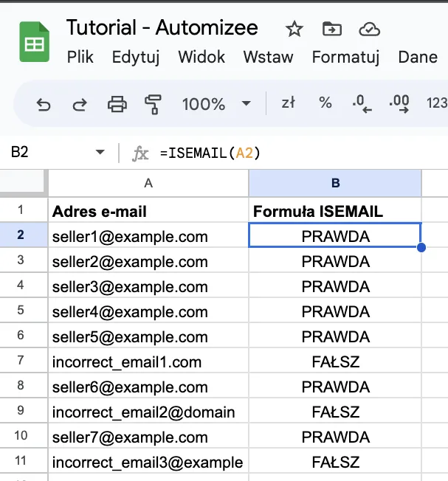Open the Dane menu
Image resolution: width=448 pixels, height=481 pixels.
point(418,57)
